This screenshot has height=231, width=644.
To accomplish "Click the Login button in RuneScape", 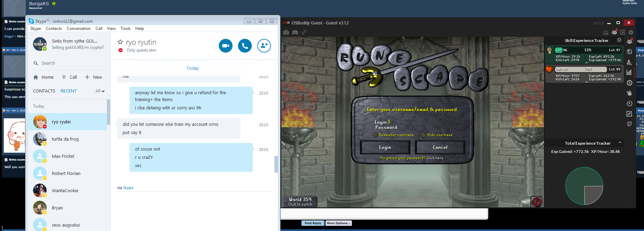I will tap(385, 147).
